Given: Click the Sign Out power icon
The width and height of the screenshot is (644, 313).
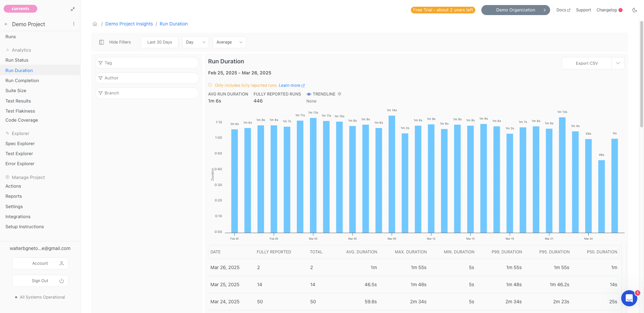Looking at the screenshot, I should point(61,281).
